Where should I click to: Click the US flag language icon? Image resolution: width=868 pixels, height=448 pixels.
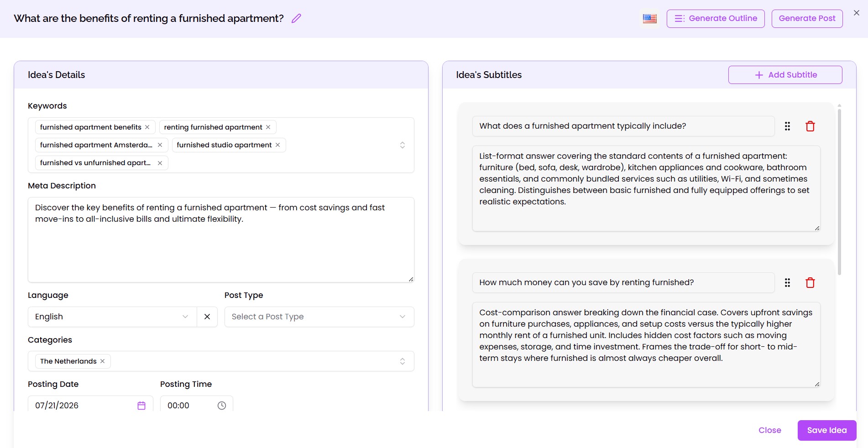(650, 19)
